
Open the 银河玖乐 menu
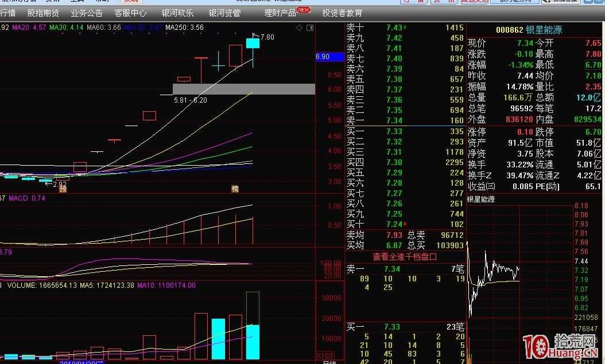177,13
